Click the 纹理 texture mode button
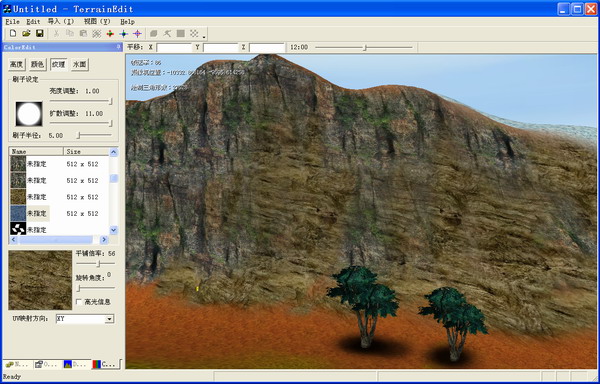Image resolution: width=600 pixels, height=384 pixels. tap(59, 65)
